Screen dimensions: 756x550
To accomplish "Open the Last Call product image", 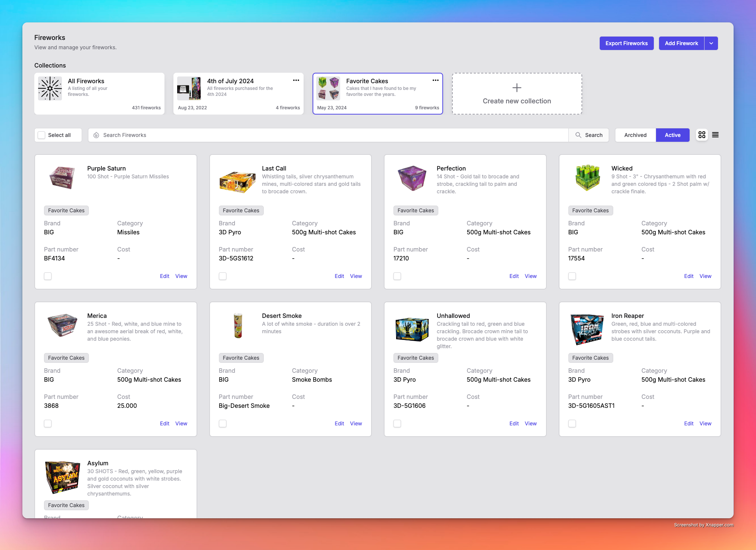I will click(x=237, y=182).
